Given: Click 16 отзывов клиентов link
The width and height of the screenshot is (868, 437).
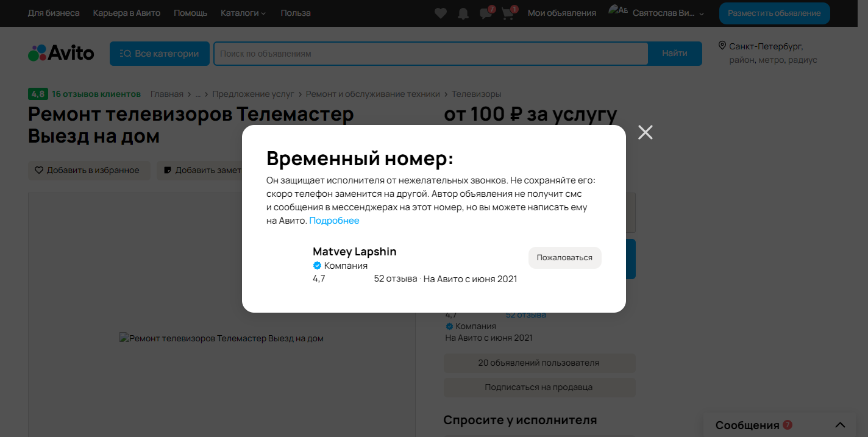Looking at the screenshot, I should click(96, 94).
